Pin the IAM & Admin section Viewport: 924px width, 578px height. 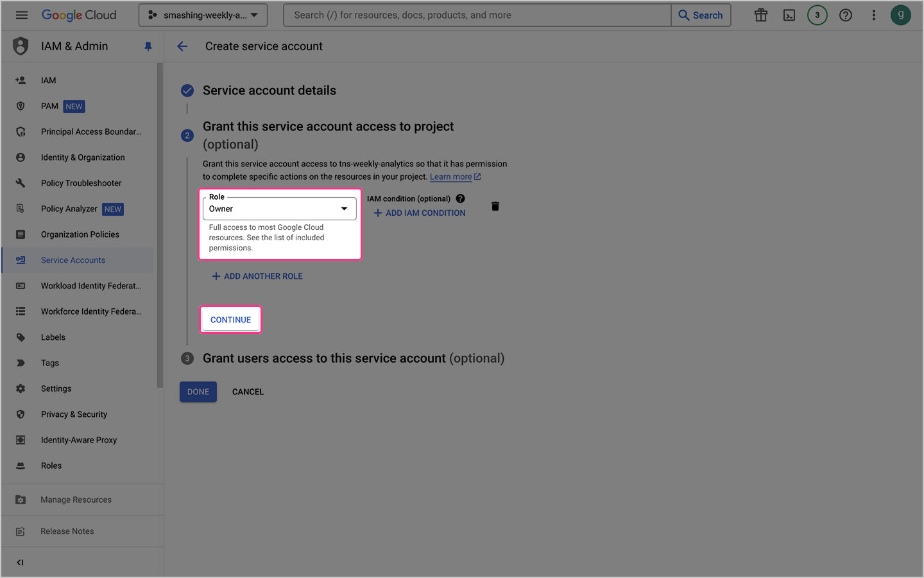tap(148, 46)
